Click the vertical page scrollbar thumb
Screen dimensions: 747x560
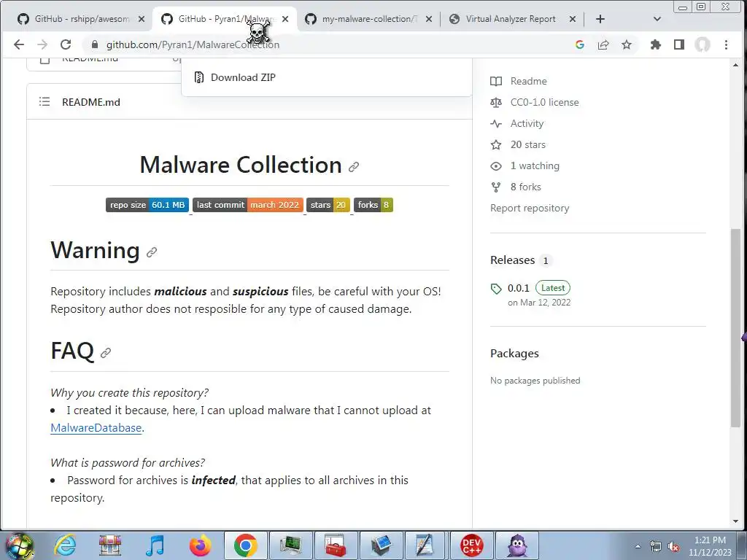[x=735, y=327]
